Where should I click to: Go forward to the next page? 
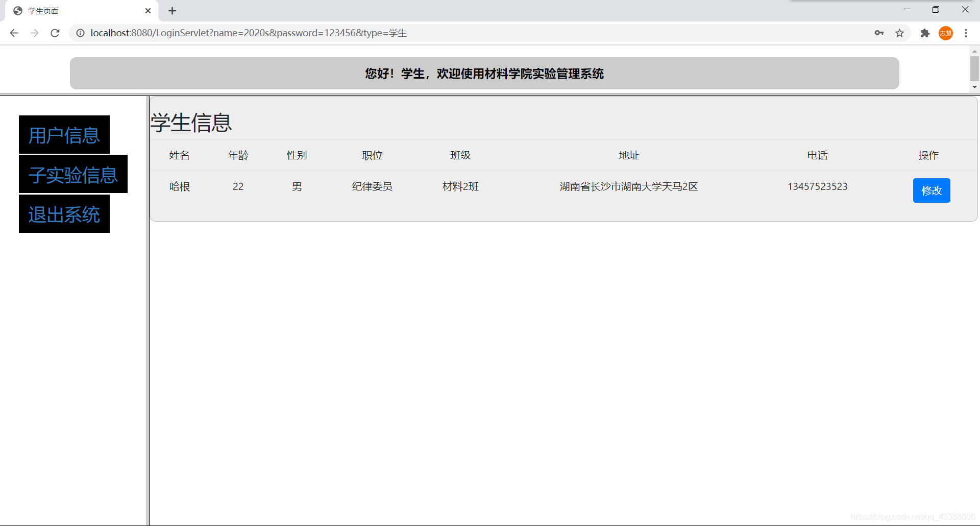point(34,33)
